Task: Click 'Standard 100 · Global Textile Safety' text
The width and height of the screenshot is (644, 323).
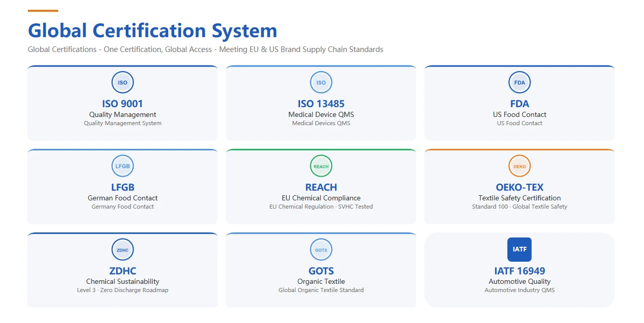Action: [x=520, y=207]
